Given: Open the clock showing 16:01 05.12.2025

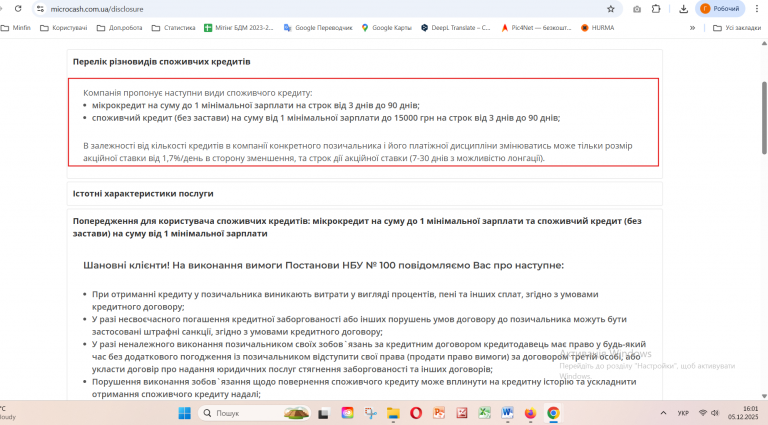Looking at the screenshot, I should click(x=743, y=413).
